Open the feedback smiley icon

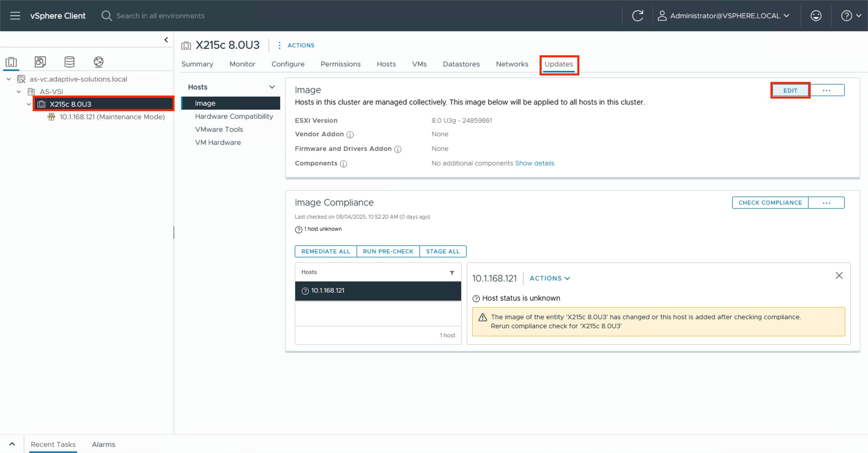click(x=815, y=16)
